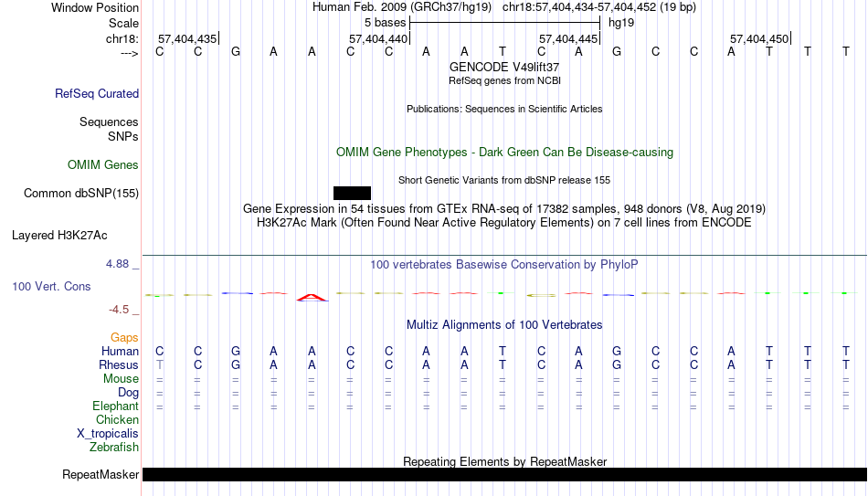The width and height of the screenshot is (868, 496).
Task: Select the Mouse alignment row label
Action: [x=121, y=379]
